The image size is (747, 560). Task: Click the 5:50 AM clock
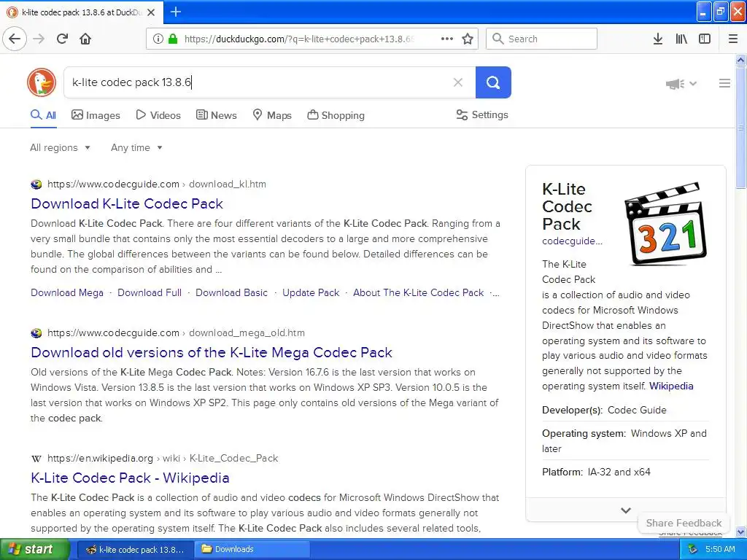pos(720,549)
